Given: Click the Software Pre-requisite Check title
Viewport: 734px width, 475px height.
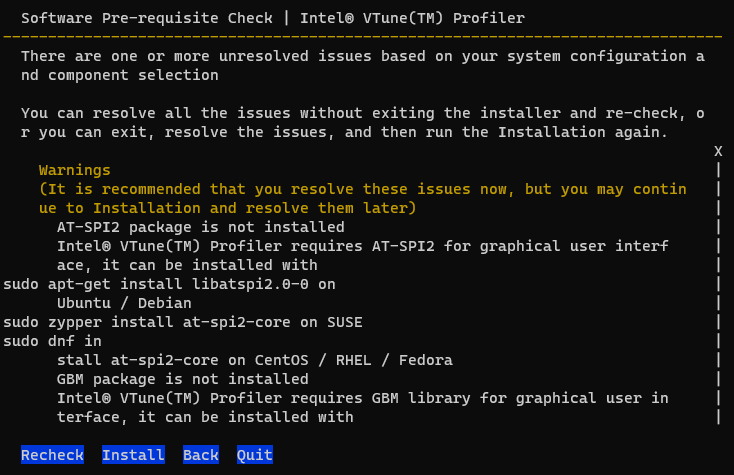Looking at the screenshot, I should [x=272, y=19].
